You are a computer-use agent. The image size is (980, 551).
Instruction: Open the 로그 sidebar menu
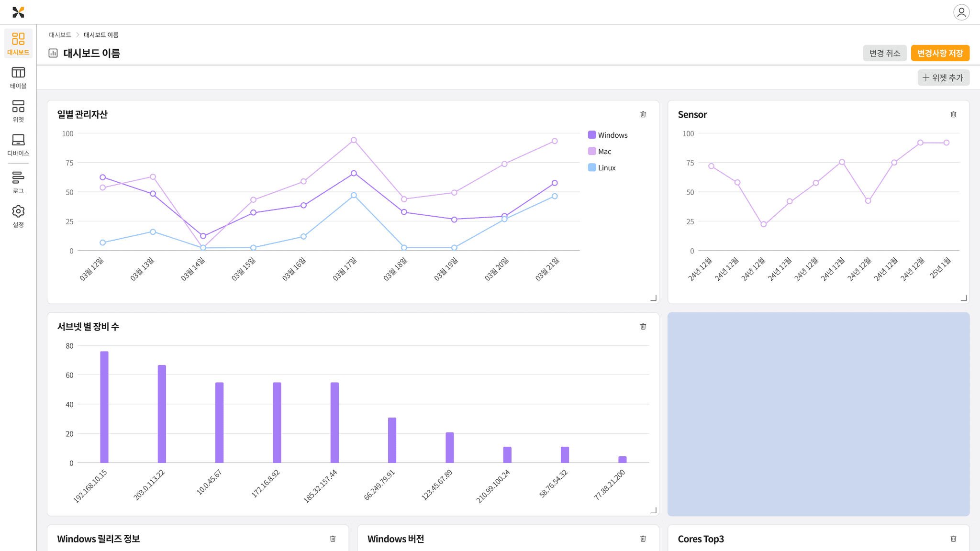click(18, 183)
